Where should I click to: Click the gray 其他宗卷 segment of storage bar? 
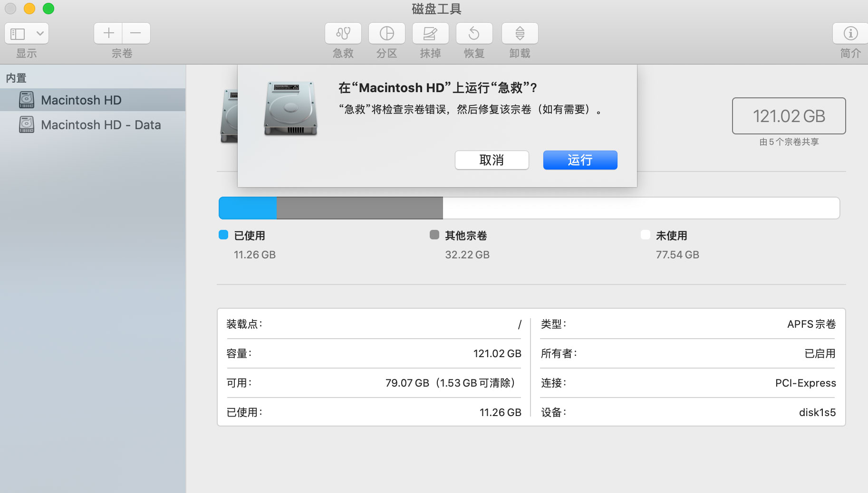(x=359, y=208)
